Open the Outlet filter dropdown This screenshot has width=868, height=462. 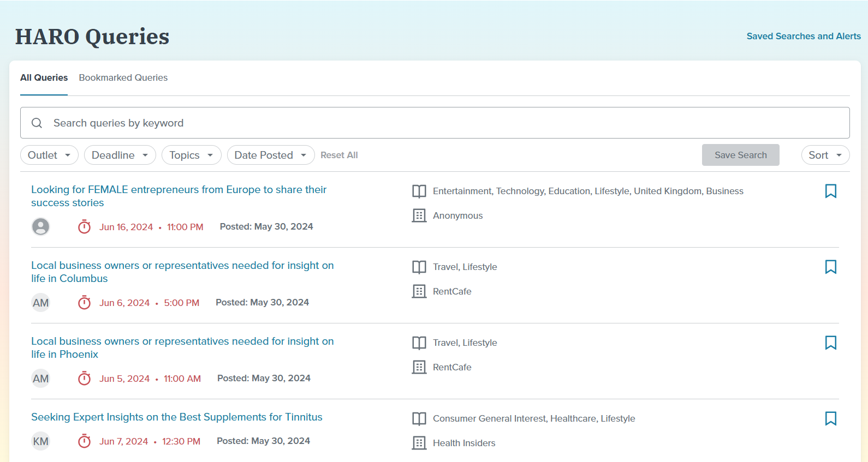[x=49, y=155]
